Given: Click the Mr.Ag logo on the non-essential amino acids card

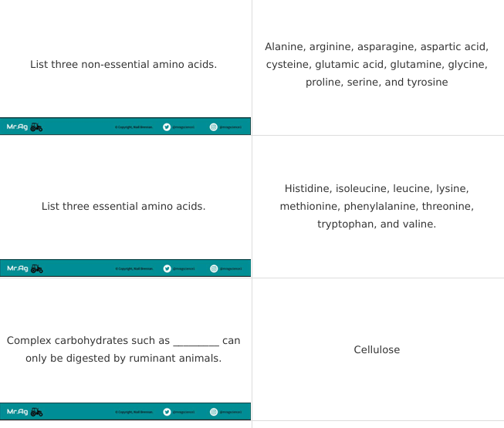Looking at the screenshot, I should [x=17, y=127].
